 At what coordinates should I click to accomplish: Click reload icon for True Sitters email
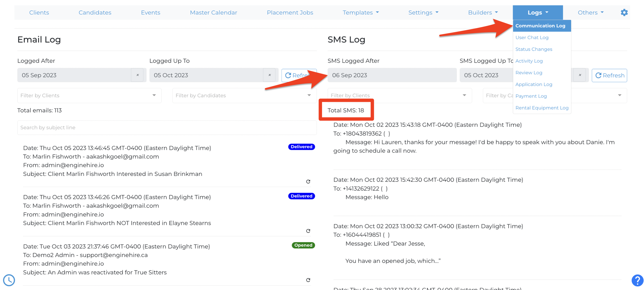click(308, 280)
